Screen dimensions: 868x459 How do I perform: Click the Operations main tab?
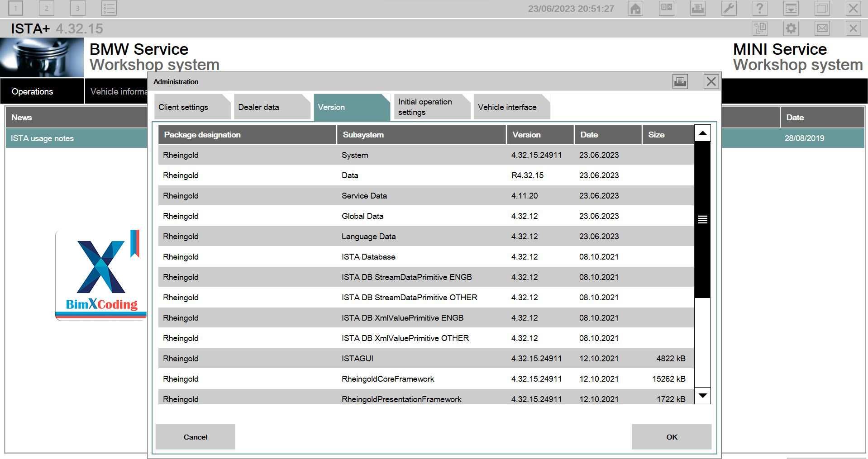[42, 91]
